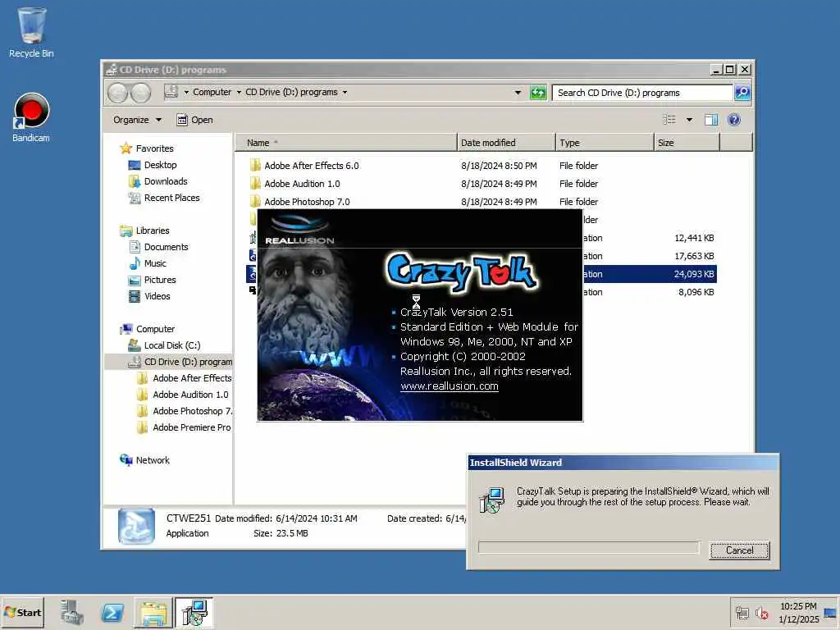Change view using the view layout icon
Viewport: 840px width, 630px height.
pyautogui.click(x=669, y=120)
